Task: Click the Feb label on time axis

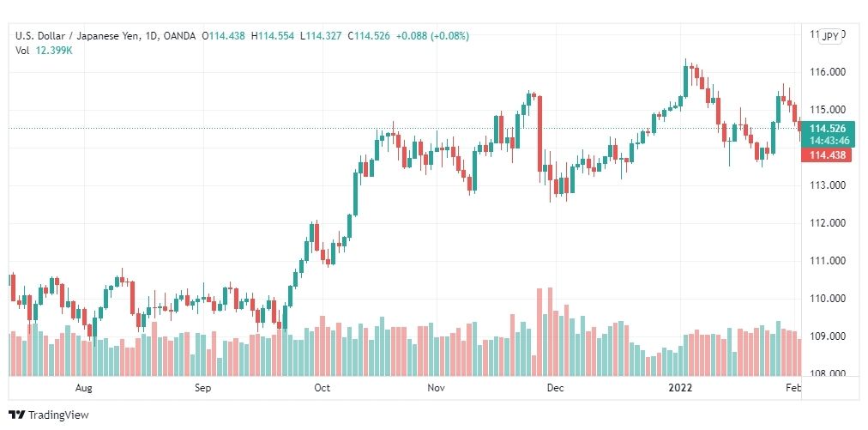Action: (793, 388)
